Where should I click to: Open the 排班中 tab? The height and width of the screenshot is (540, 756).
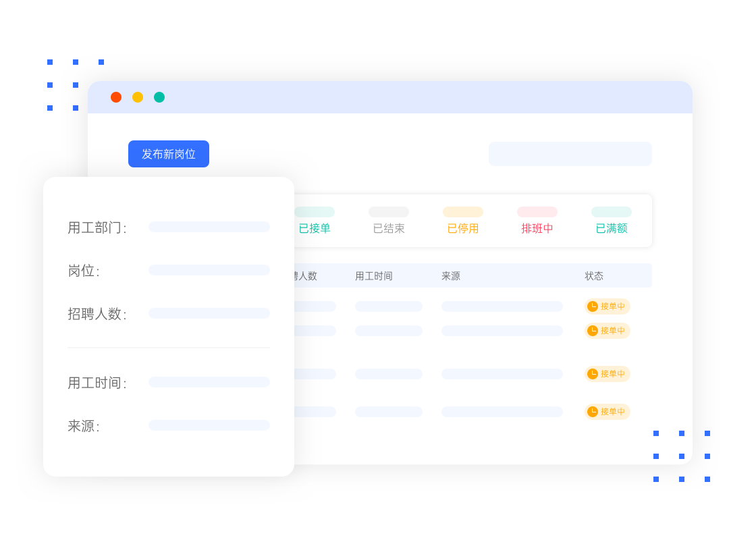pyautogui.click(x=537, y=228)
